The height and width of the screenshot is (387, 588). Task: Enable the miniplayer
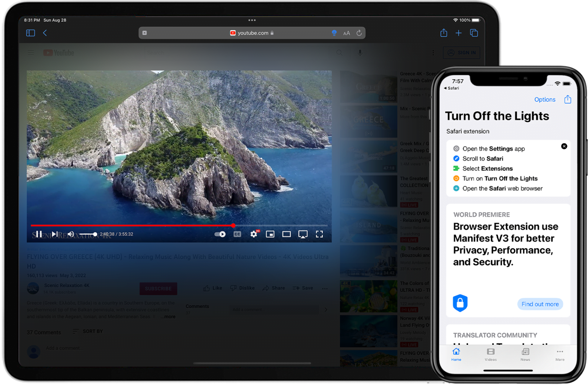pyautogui.click(x=270, y=234)
